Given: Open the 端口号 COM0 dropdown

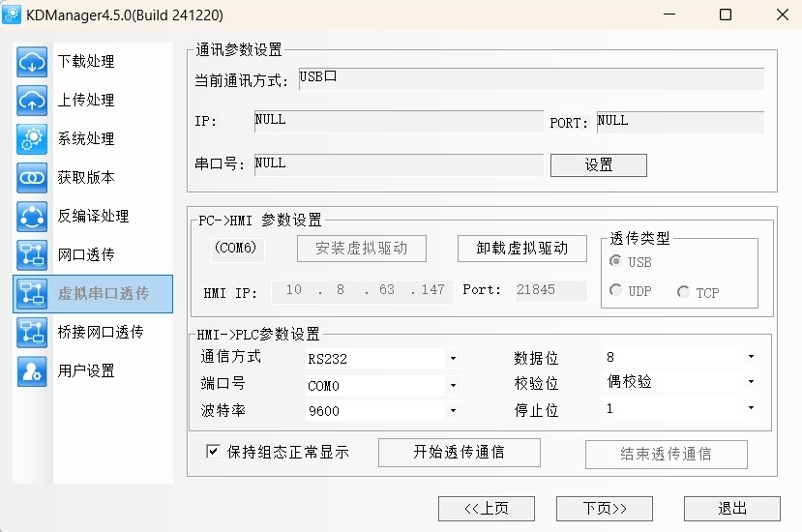Looking at the screenshot, I should click(x=383, y=385).
